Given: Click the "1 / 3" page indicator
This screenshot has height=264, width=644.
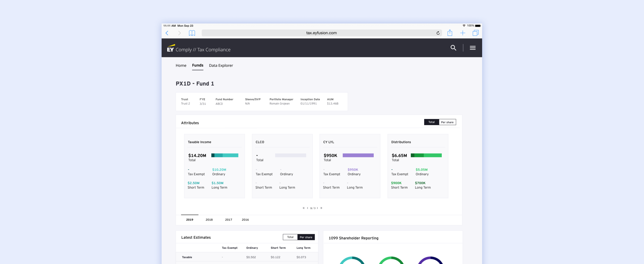Looking at the screenshot, I should 313,208.
